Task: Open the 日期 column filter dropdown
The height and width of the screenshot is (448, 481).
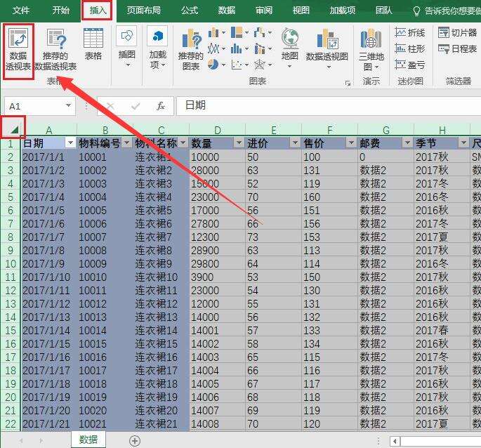Action: 70,143
